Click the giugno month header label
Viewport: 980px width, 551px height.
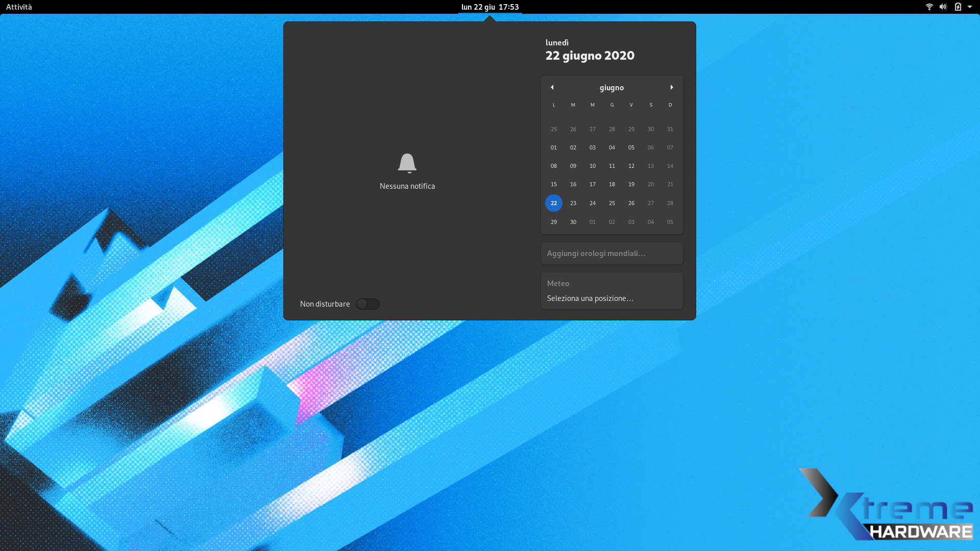[611, 88]
